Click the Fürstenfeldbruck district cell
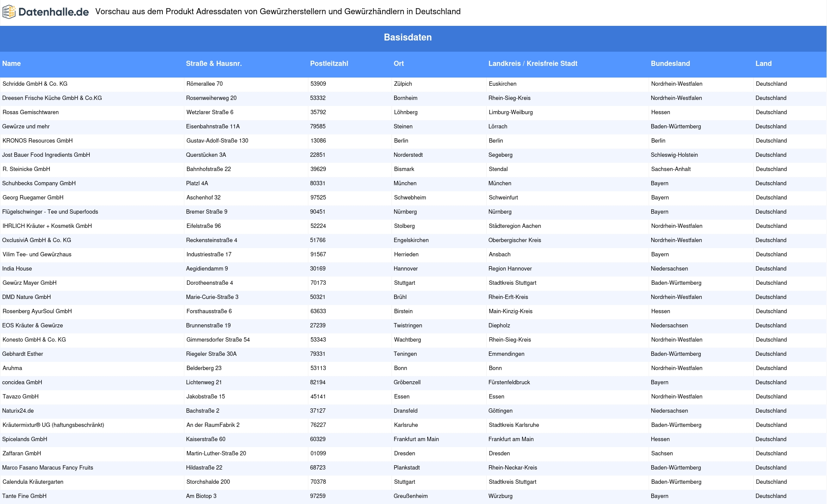This screenshot has height=504, width=827. (509, 383)
